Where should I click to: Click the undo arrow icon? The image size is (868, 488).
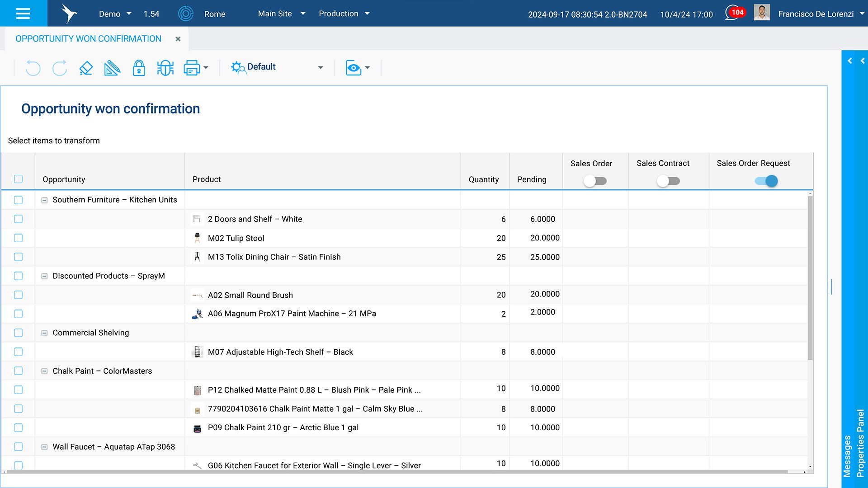[33, 68]
